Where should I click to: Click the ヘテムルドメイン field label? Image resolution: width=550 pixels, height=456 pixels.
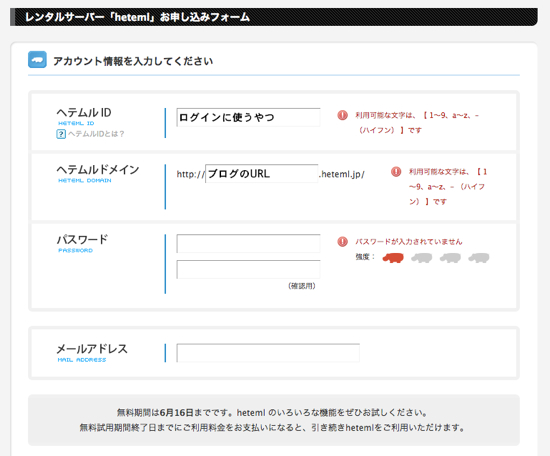click(98, 169)
